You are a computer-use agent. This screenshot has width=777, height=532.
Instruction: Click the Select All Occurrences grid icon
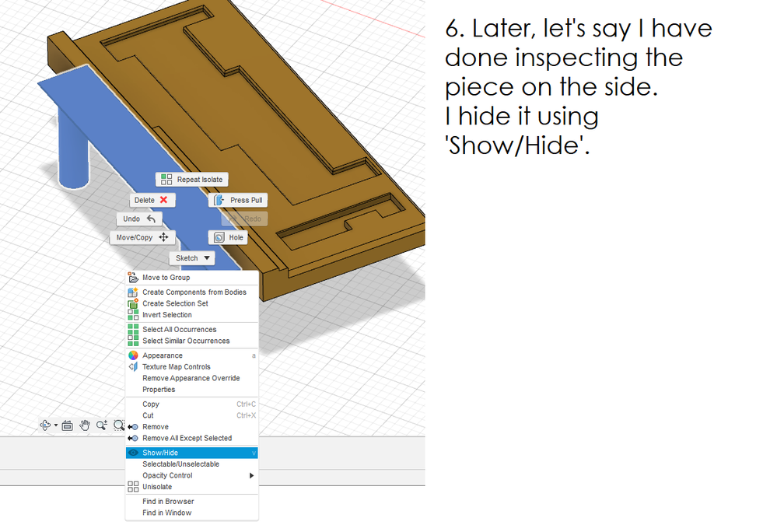click(133, 330)
